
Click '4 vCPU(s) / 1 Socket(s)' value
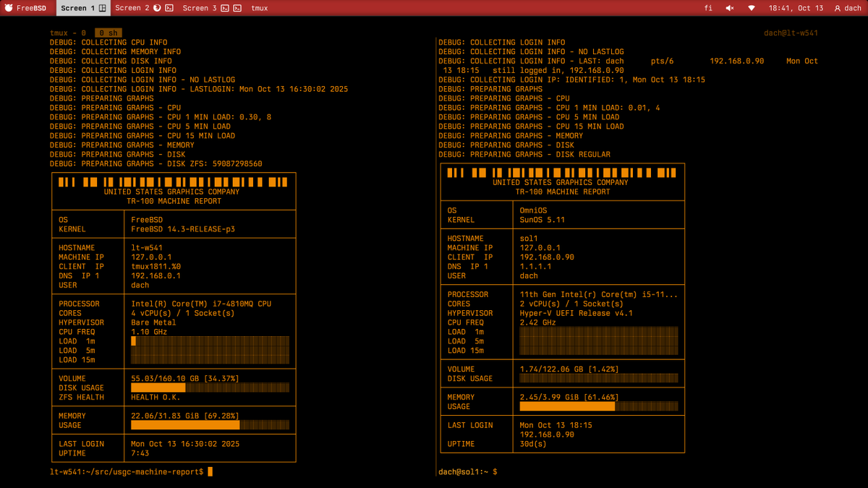pos(183,314)
